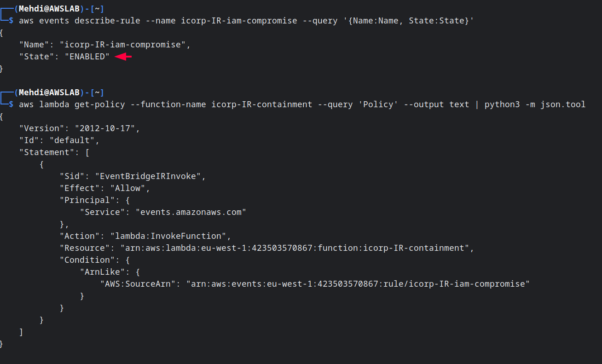602x364 pixels.
Task: Click the "ArnLike" key
Action: tap(103, 272)
